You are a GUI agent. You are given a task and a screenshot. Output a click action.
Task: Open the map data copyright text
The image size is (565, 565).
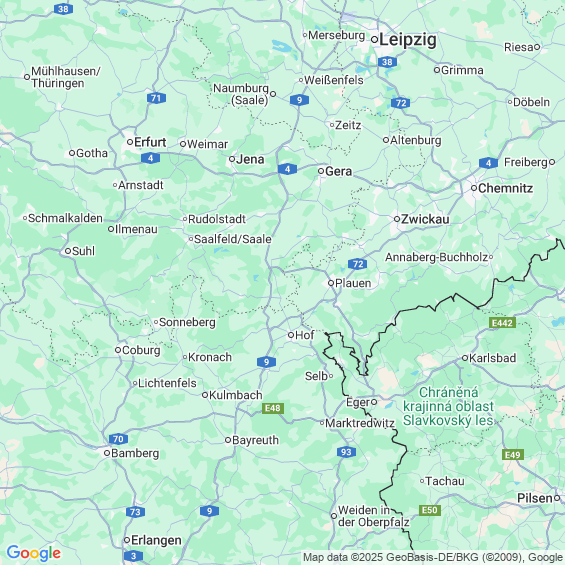[433, 557]
